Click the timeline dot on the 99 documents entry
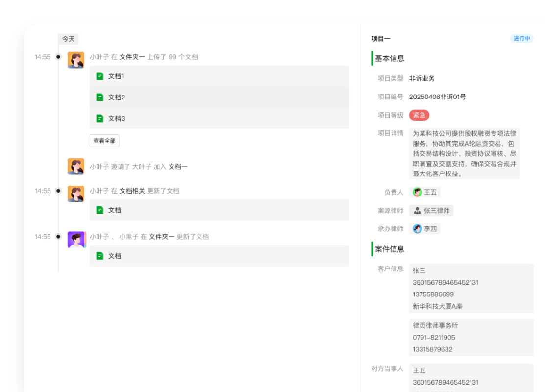This screenshot has width=545, height=392. (58, 57)
